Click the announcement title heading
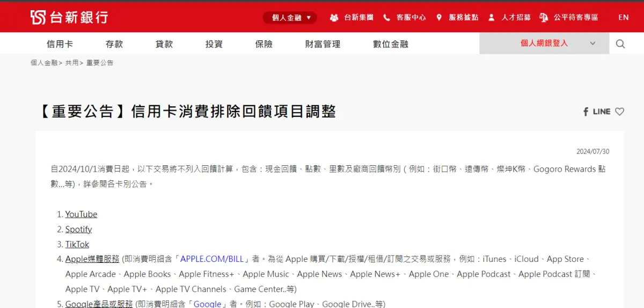This screenshot has width=644, height=308. tap(187, 112)
